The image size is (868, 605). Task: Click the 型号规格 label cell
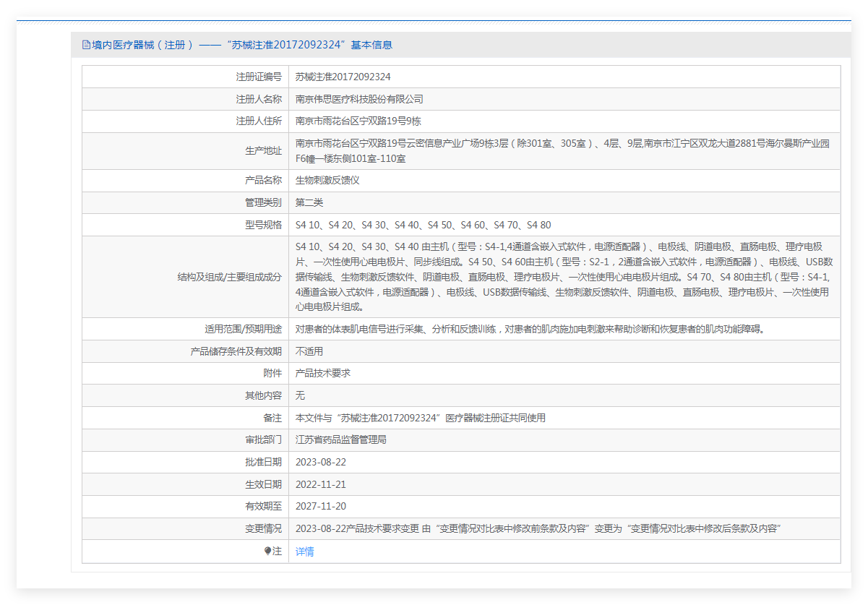point(185,226)
